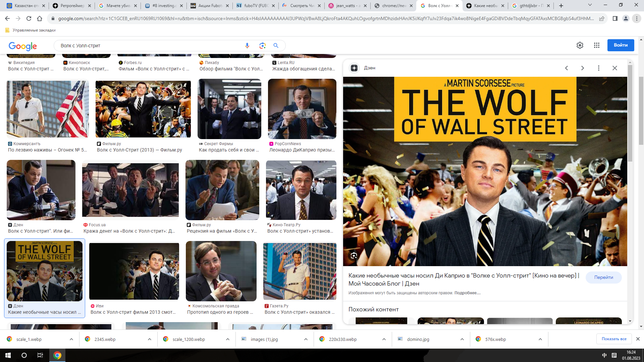Viewport: 644px width, 362px height.
Task: Expand options for 2345.webp download
Action: 150,339
